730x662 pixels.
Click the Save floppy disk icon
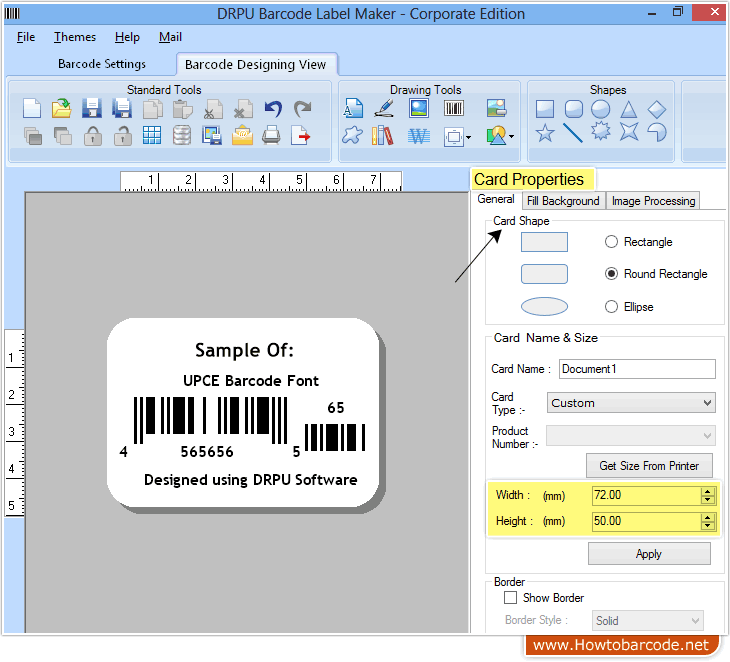tap(92, 108)
